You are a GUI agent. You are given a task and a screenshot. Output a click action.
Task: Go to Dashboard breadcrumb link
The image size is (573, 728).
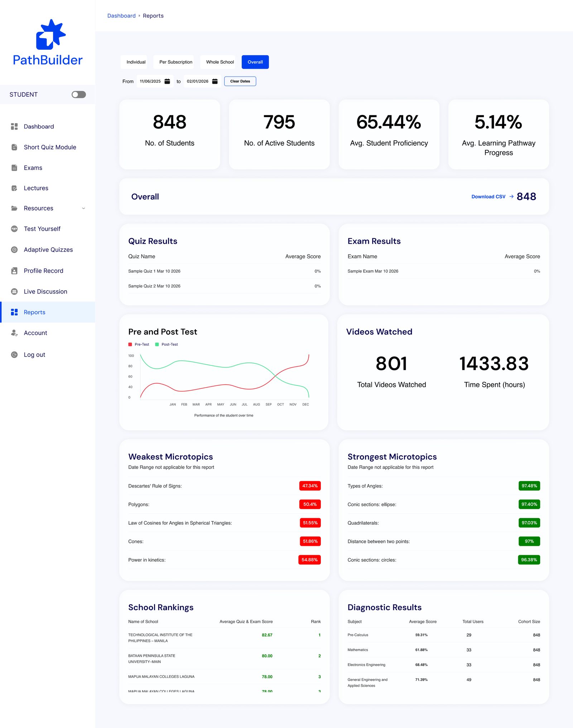pos(121,16)
